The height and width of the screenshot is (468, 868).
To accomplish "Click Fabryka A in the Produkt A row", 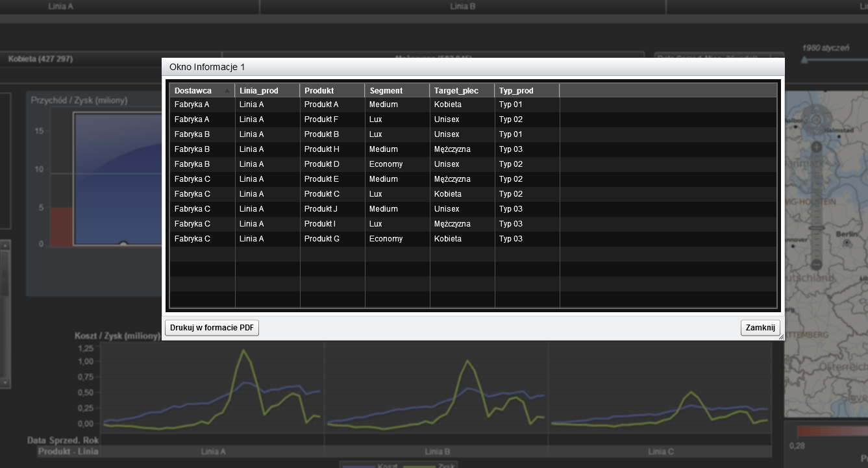I will pyautogui.click(x=202, y=105).
